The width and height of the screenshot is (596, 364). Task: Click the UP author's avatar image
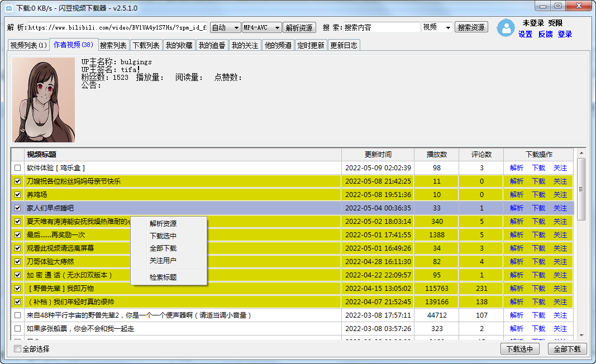click(44, 99)
